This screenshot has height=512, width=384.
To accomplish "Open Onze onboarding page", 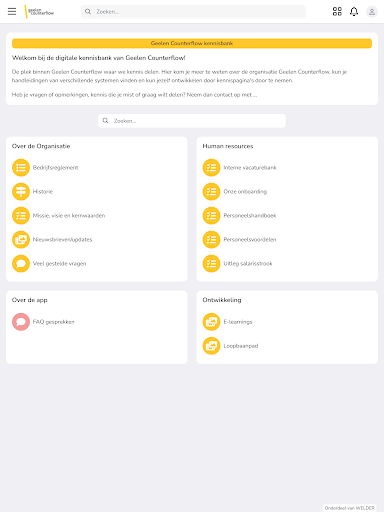I will coord(245,192).
